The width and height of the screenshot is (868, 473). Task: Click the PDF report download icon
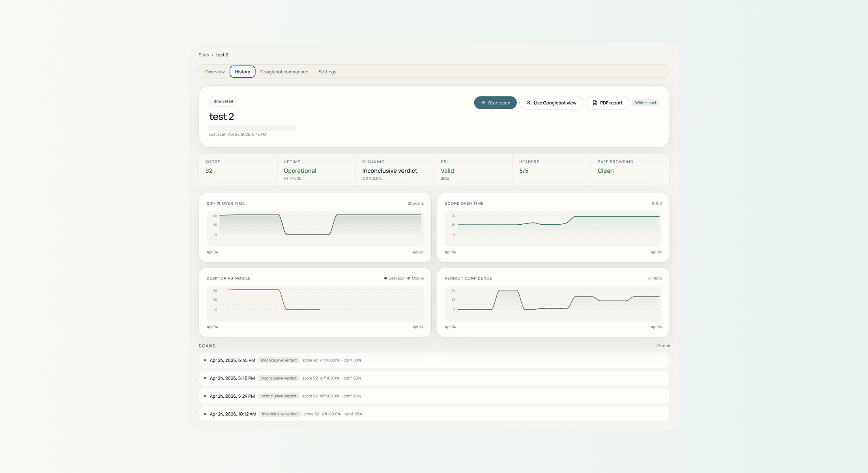click(x=595, y=103)
